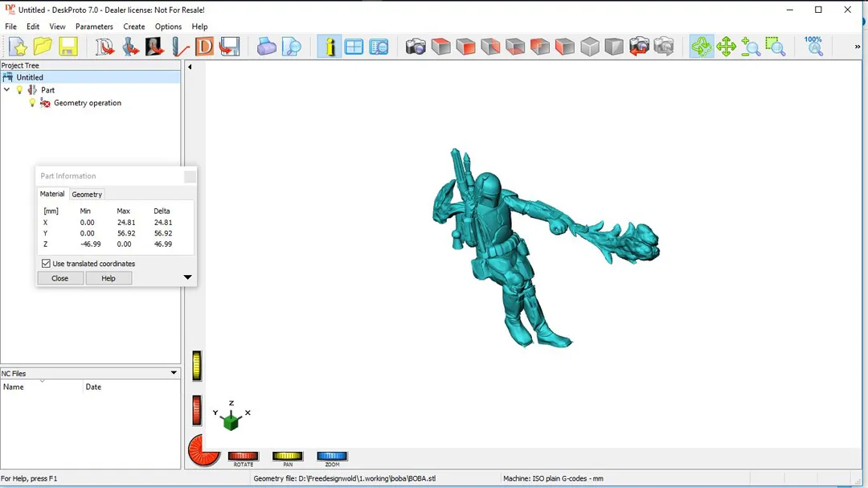Image resolution: width=868 pixels, height=488 pixels.
Task: Click the default view camera icon
Action: coord(416,47)
